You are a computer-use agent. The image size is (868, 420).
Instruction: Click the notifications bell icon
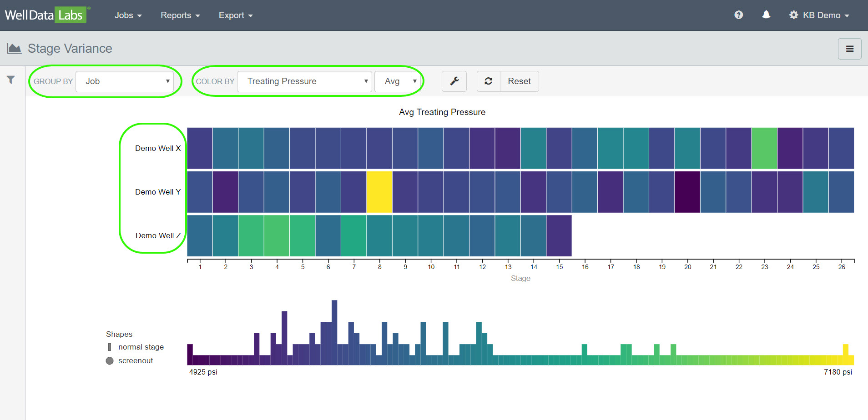tap(766, 15)
